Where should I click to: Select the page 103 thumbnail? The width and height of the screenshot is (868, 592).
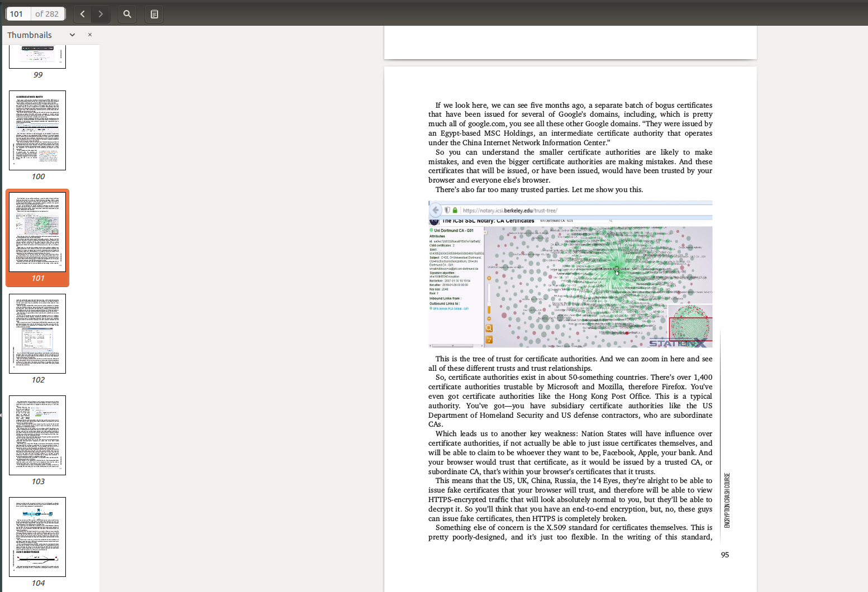pyautogui.click(x=37, y=435)
